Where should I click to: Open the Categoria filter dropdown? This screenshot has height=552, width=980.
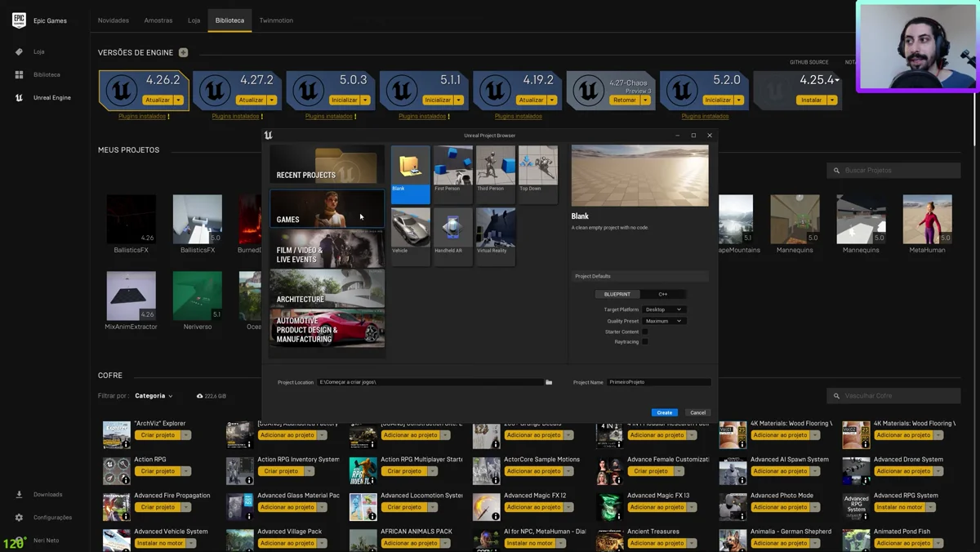pos(154,396)
